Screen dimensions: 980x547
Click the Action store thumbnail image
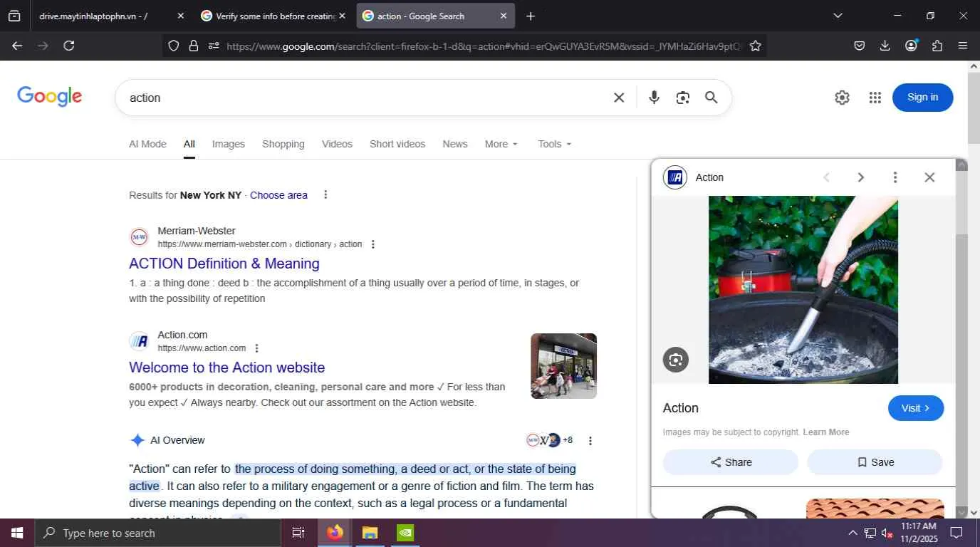[563, 366]
